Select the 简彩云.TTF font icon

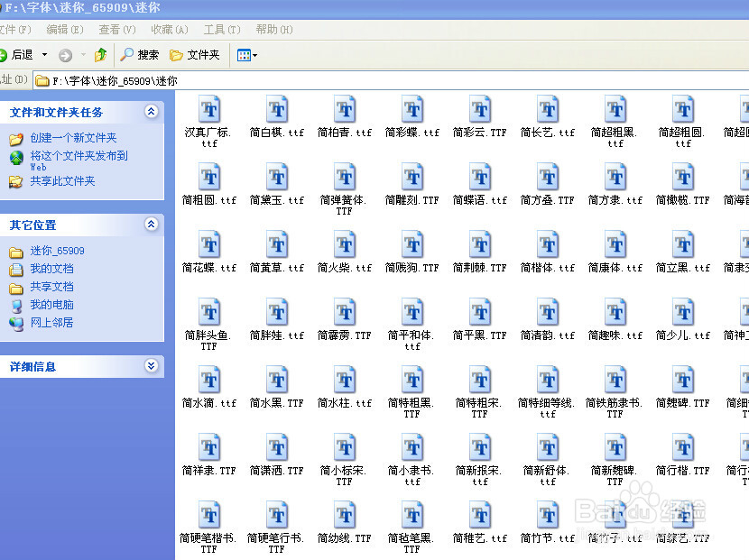coord(480,109)
